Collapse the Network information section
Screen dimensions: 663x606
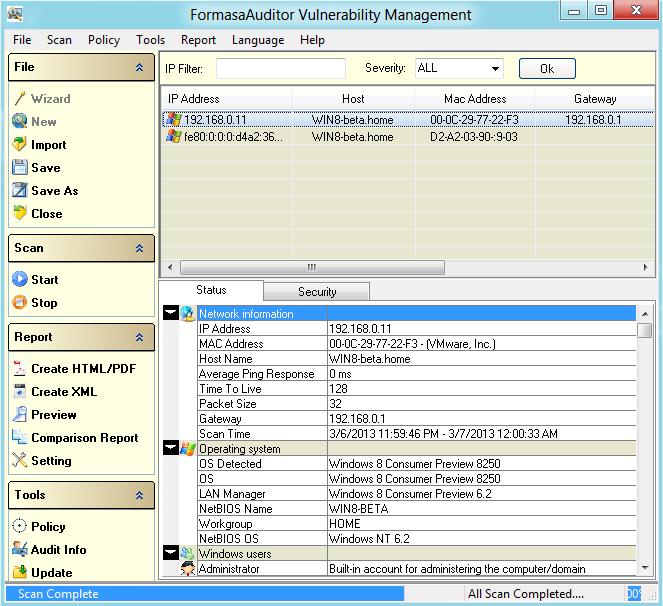click(171, 313)
